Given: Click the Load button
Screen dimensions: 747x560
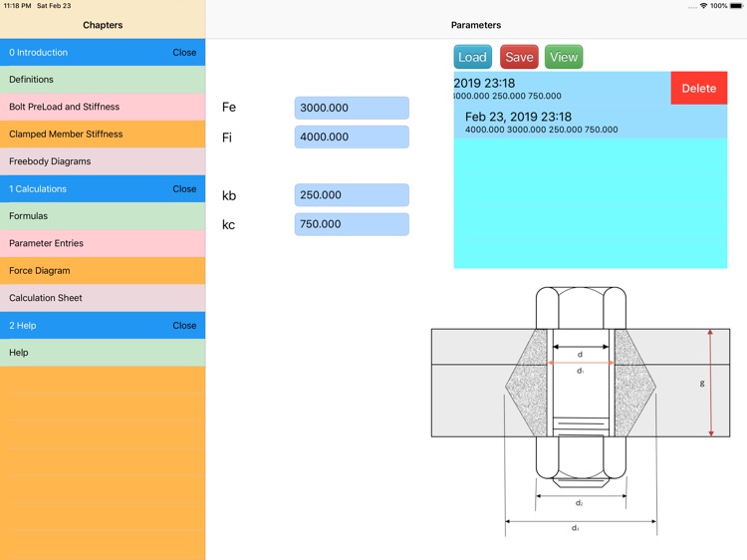Looking at the screenshot, I should coord(472,57).
